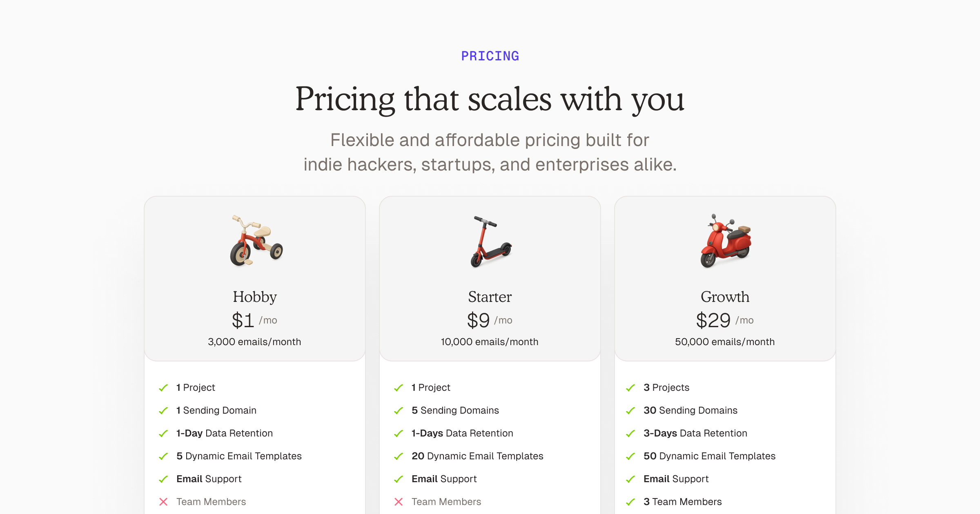Select the Growth plan title
The width and height of the screenshot is (980, 514).
click(725, 297)
